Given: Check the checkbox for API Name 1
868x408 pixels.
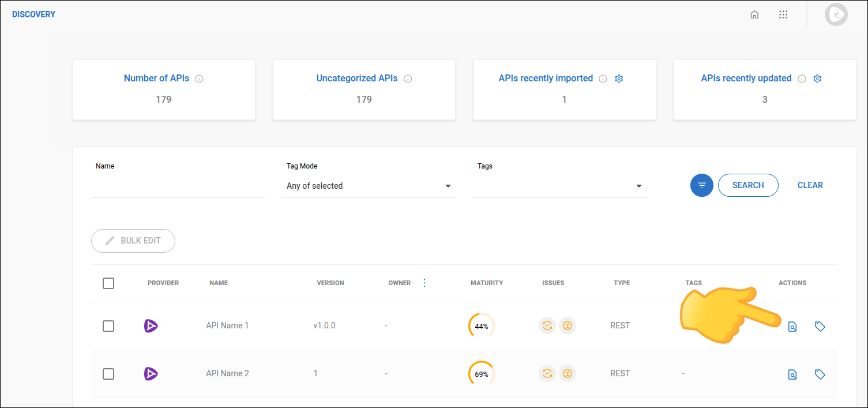Looking at the screenshot, I should 108,326.
